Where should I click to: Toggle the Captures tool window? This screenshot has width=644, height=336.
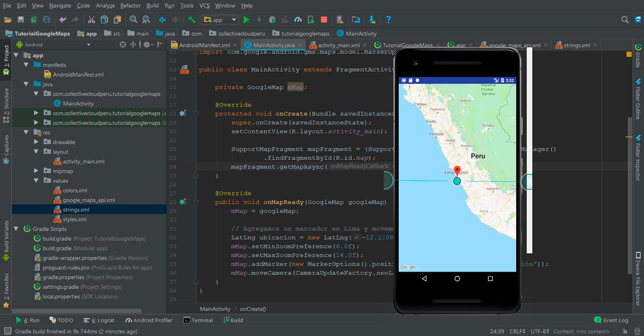pos(6,149)
